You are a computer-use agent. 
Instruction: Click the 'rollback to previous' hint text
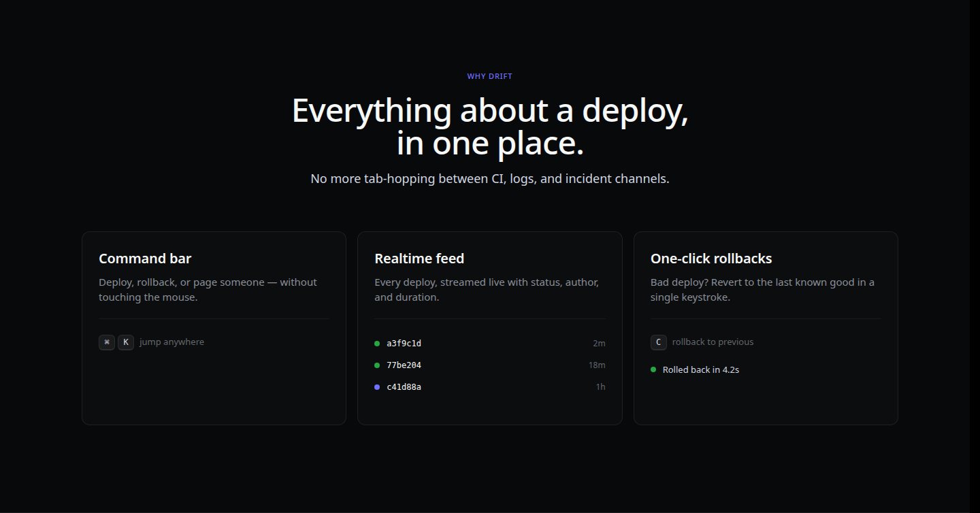[x=713, y=342]
